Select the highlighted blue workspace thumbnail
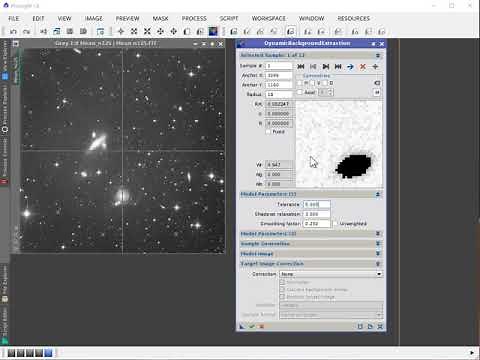This screenshot has width=480, height=360. click(x=49, y=353)
